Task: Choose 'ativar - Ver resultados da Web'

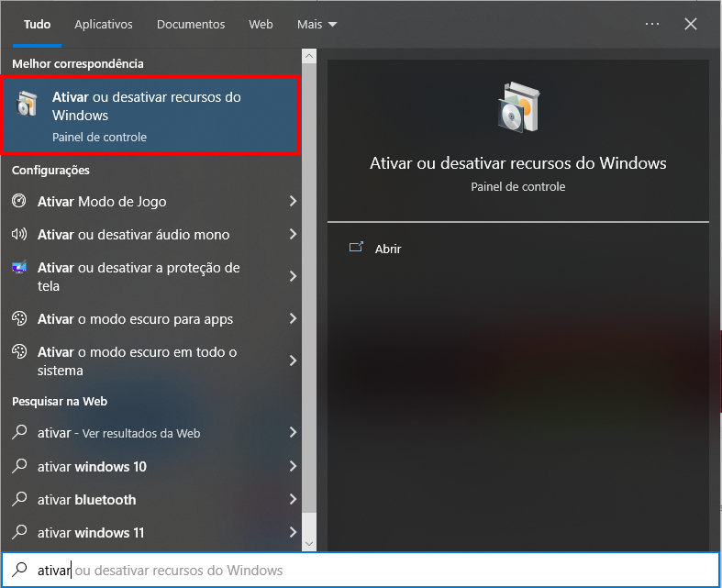Action: pyautogui.click(x=151, y=432)
